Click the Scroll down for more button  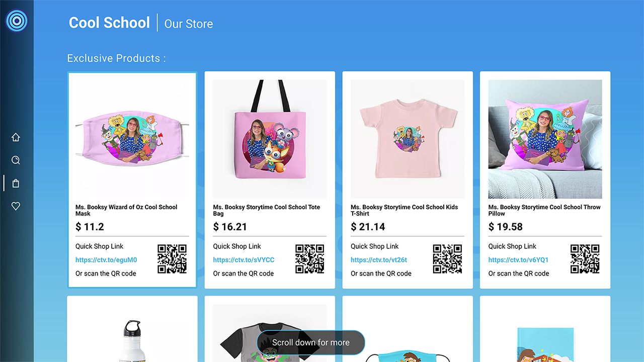pyautogui.click(x=311, y=343)
